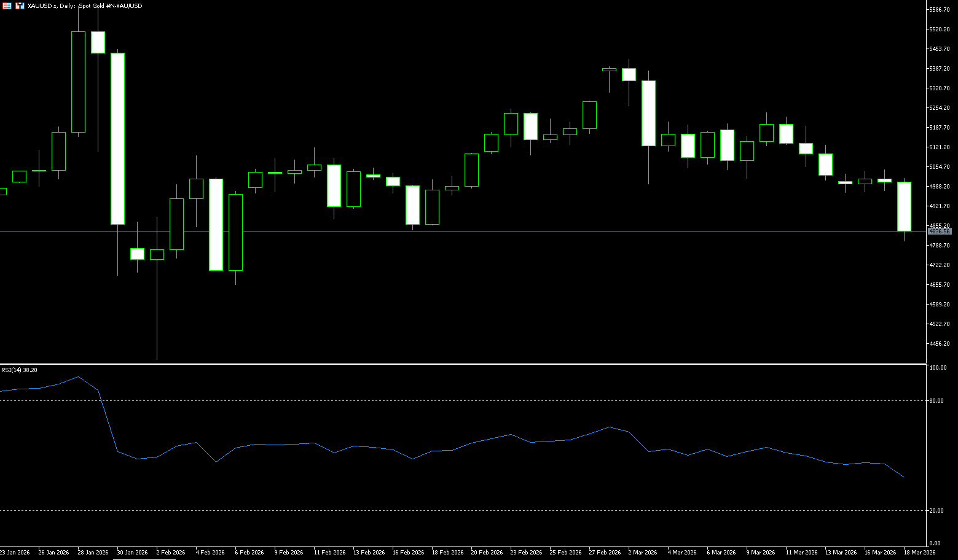The width and height of the screenshot is (958, 560).
Task: Click the RSI 20.00 level label
Action: (936, 511)
